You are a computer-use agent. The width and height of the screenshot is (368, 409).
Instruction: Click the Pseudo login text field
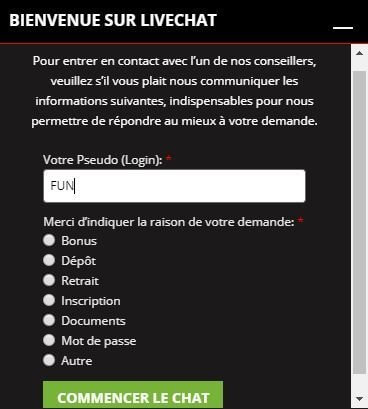coord(174,186)
